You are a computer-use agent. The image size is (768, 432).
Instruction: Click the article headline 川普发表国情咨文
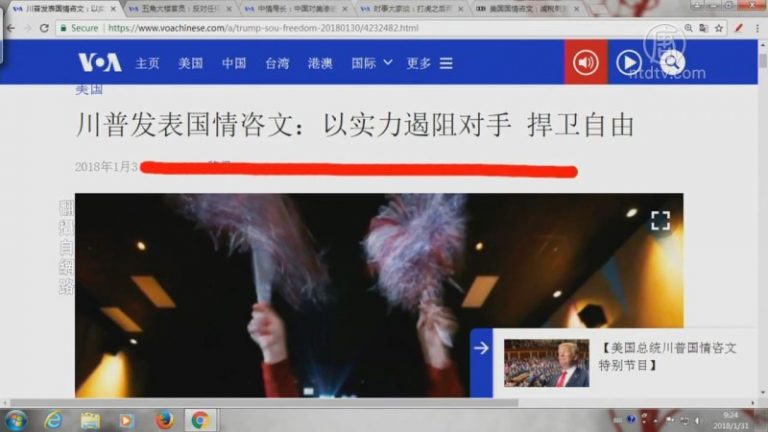(x=355, y=124)
